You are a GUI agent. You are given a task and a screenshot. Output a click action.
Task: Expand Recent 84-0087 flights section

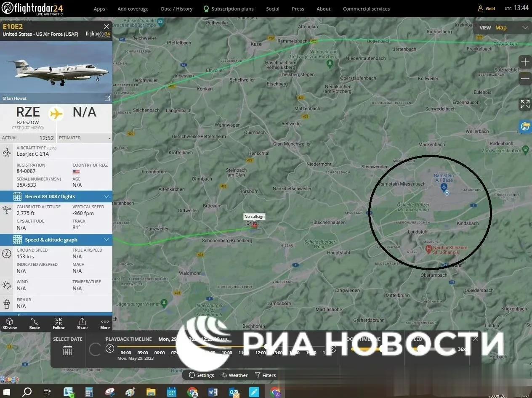56,196
